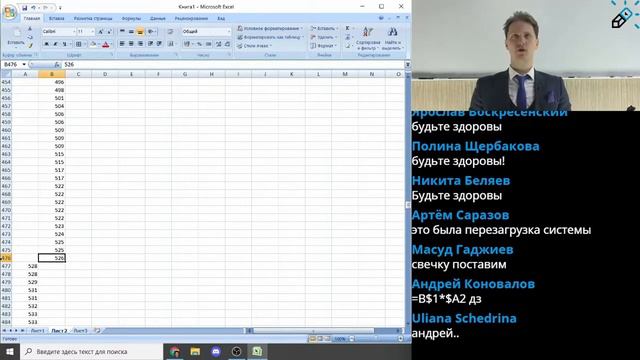
Task: Align text to the left
Action: [x=122, y=44]
